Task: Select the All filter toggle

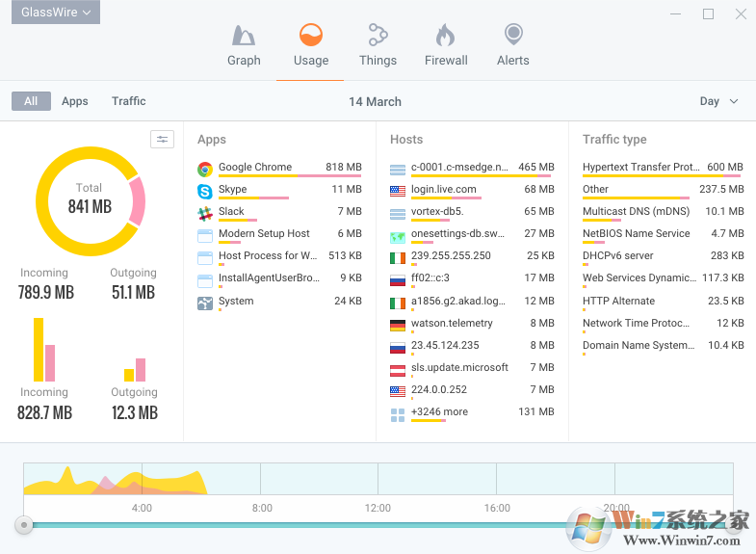Action: (x=31, y=101)
